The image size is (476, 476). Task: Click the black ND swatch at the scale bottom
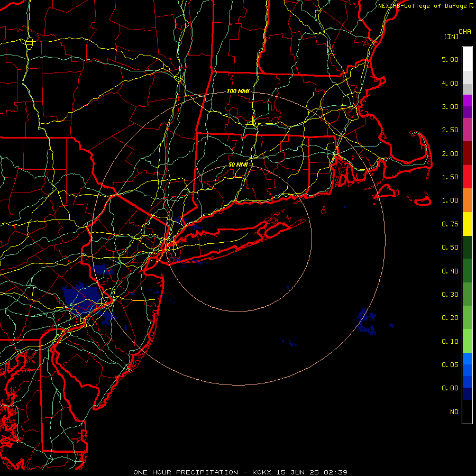click(x=467, y=411)
